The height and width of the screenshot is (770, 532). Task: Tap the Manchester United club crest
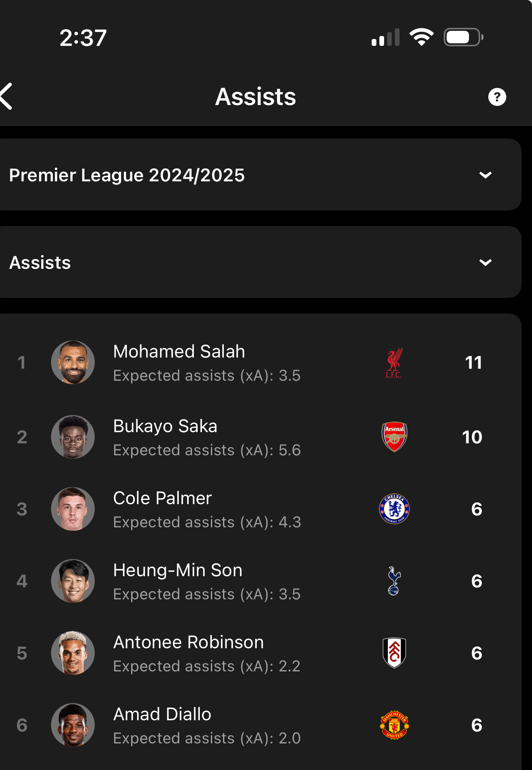394,725
